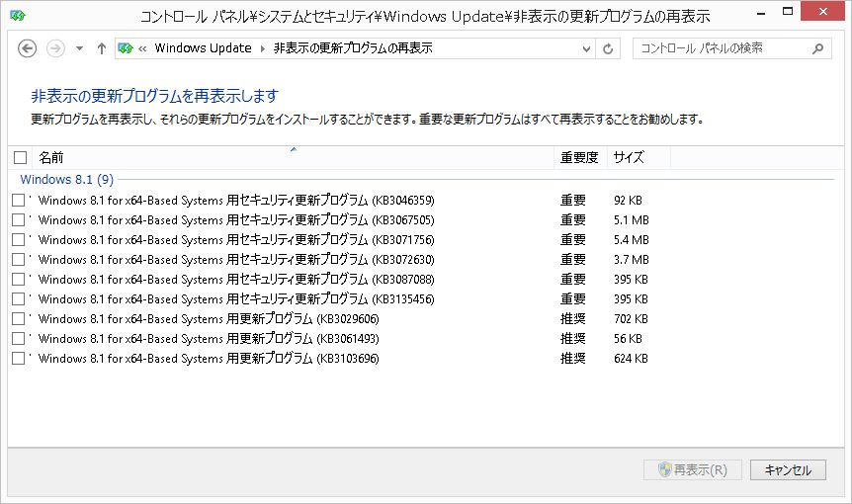The height and width of the screenshot is (504, 852).
Task: Open the address bar history dropdown
Action: (586, 48)
